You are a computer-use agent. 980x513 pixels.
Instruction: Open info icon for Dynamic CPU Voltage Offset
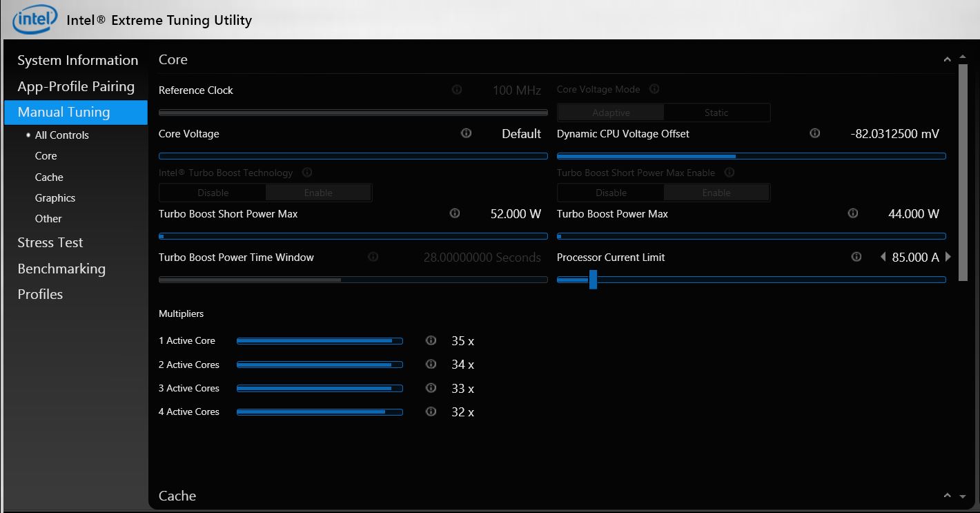click(815, 133)
